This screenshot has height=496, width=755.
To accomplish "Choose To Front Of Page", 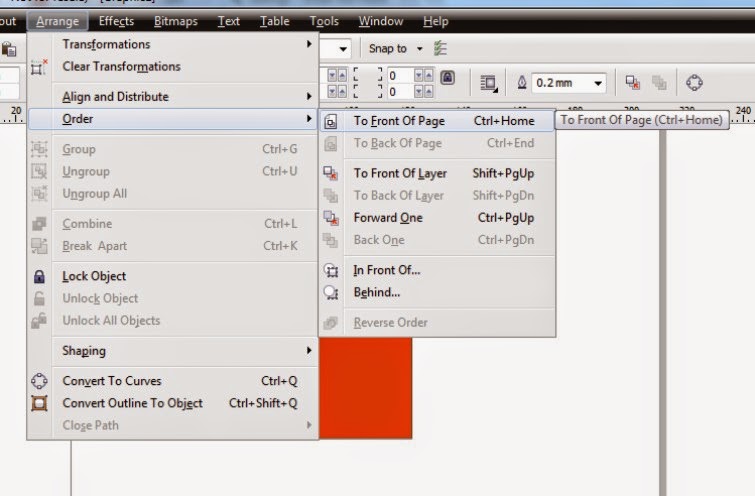I will tap(437, 121).
